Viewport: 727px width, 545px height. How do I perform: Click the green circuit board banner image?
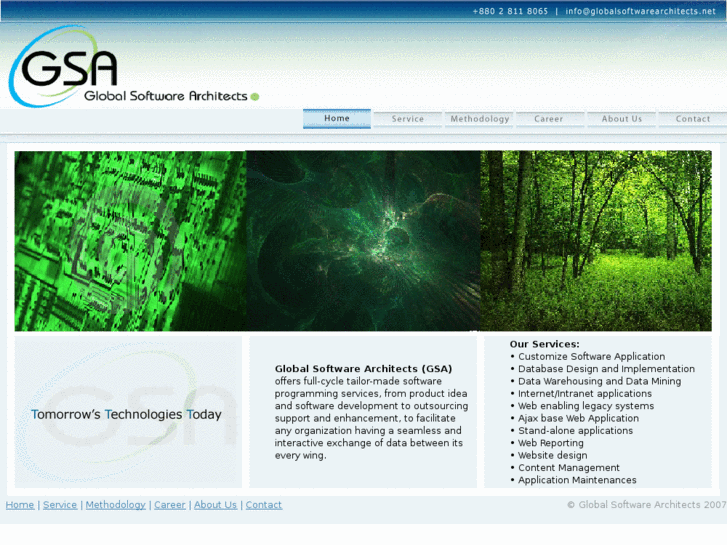(x=130, y=241)
